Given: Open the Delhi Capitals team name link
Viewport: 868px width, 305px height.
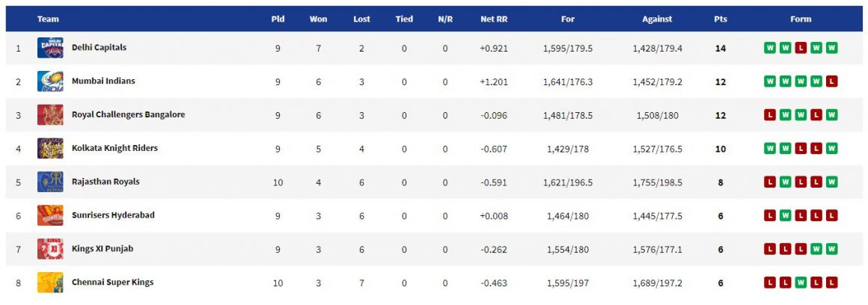Looking at the screenshot, I should tap(99, 48).
